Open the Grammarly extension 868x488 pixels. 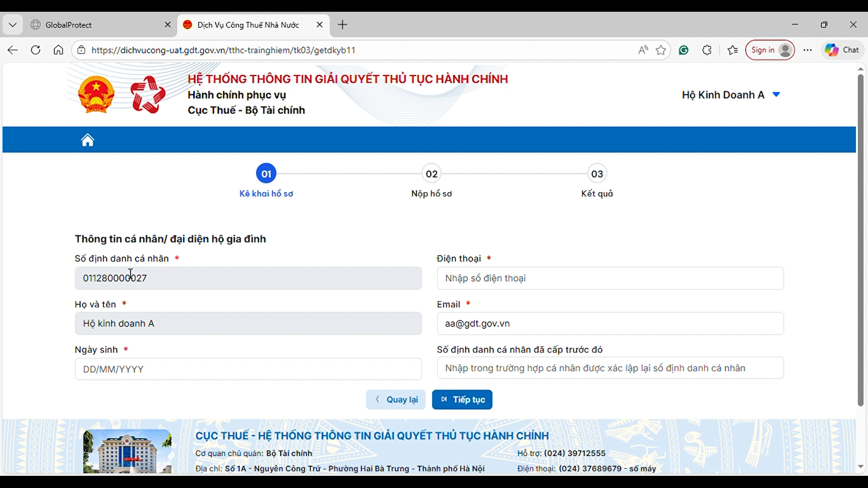pos(684,50)
